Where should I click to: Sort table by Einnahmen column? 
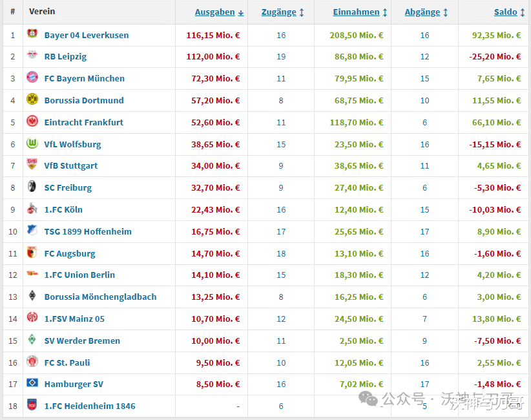tap(360, 12)
